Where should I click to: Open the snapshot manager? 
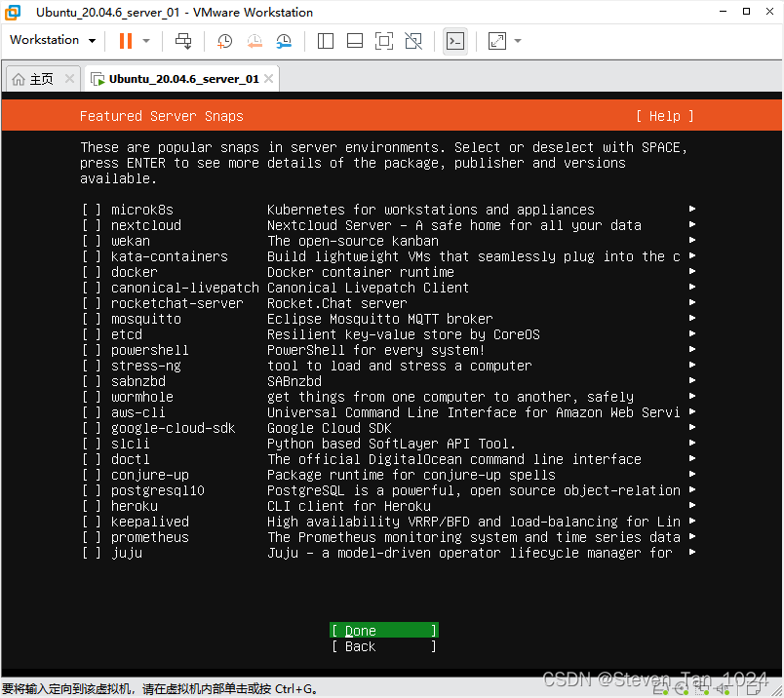[x=284, y=41]
